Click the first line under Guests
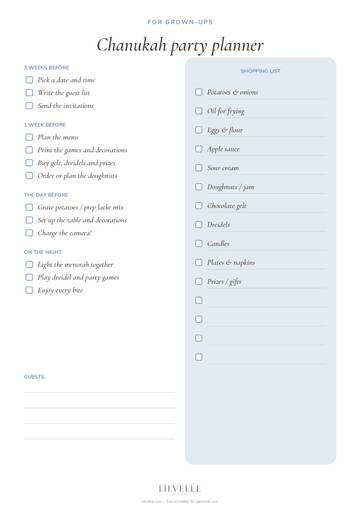 [99, 392]
